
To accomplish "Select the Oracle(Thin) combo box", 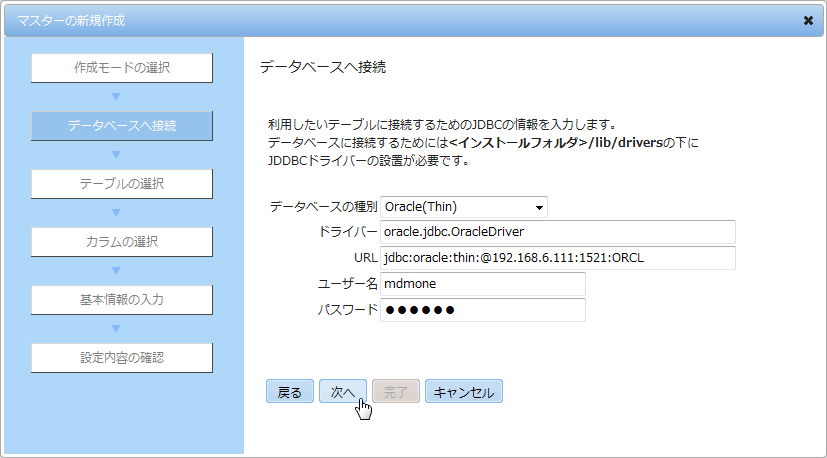I will tap(464, 207).
